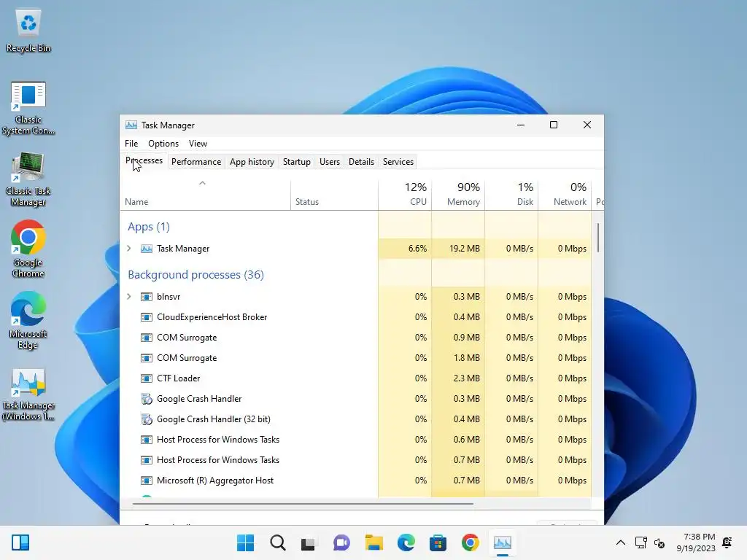Screen dimensions: 747x560
Task: Open Task Manager (Windows 1...) desktop shortcut
Action: pyautogui.click(x=28, y=394)
